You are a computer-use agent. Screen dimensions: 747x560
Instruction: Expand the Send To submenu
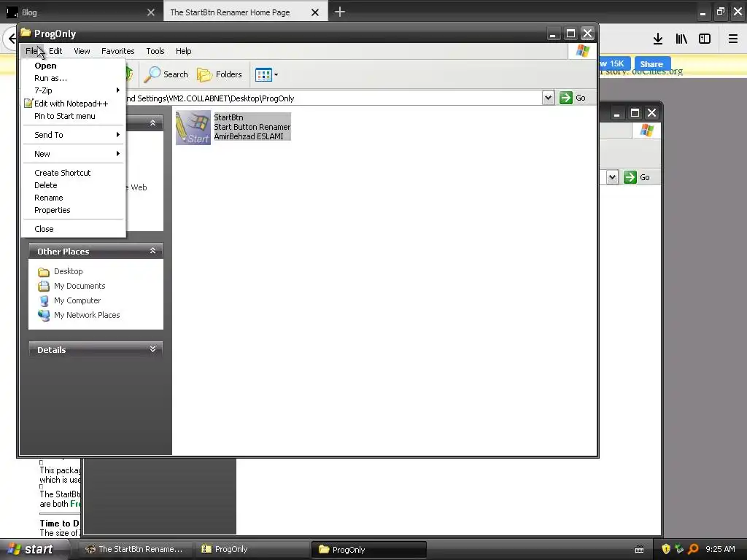coord(74,135)
